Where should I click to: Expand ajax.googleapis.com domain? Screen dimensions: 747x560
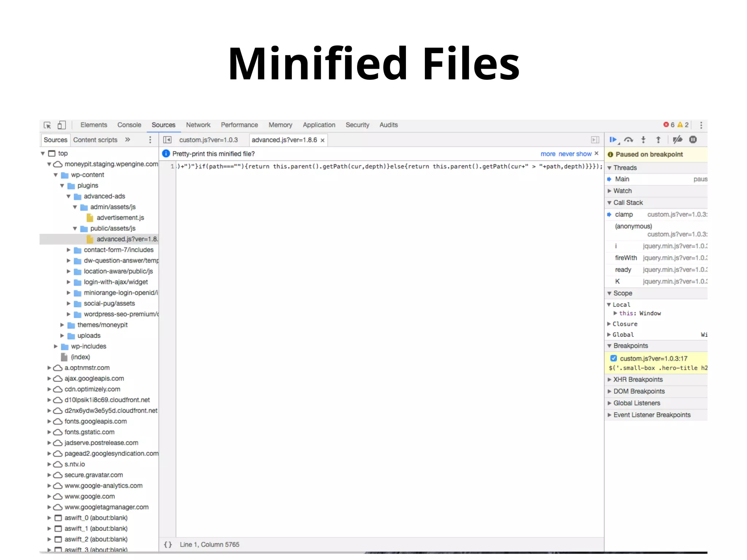tap(49, 378)
